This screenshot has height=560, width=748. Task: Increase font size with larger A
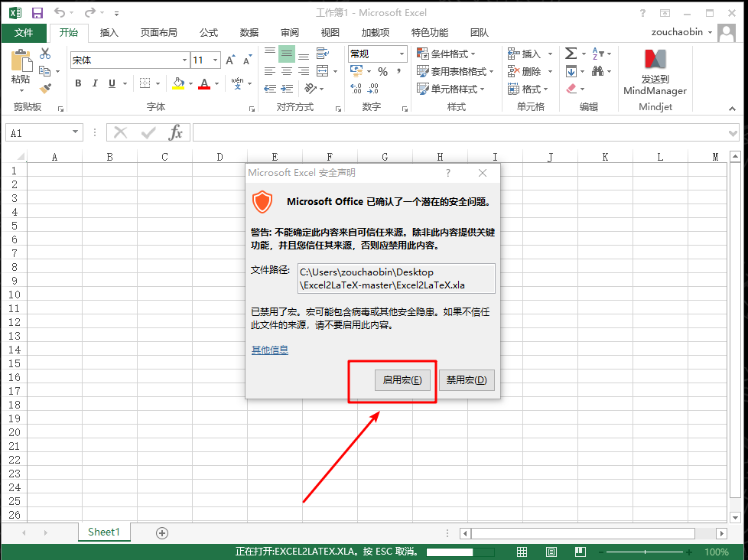230,60
